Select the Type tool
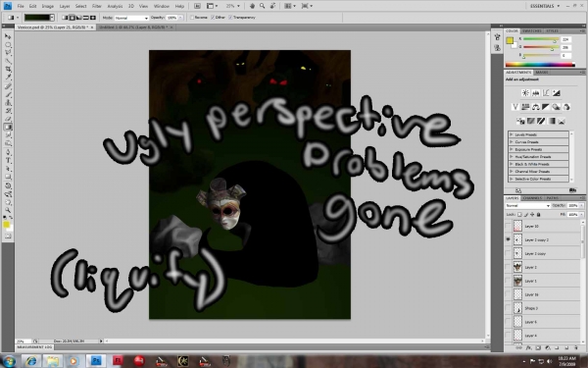This screenshot has height=368, width=588. [x=8, y=160]
